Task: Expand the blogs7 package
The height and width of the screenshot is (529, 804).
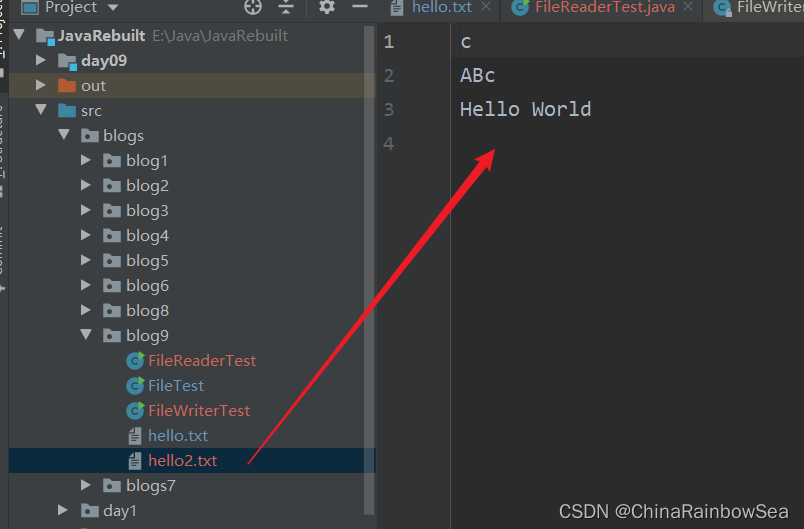Action: pos(86,485)
